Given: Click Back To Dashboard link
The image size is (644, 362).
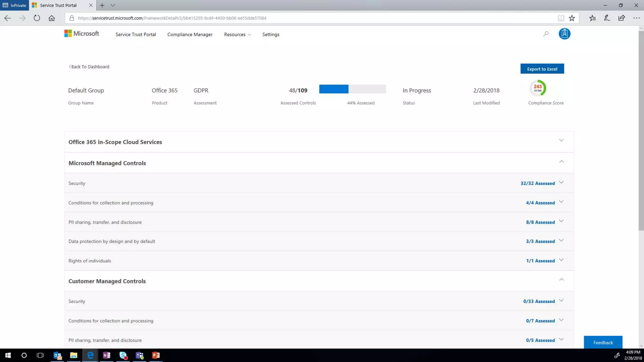Looking at the screenshot, I should coord(89,67).
